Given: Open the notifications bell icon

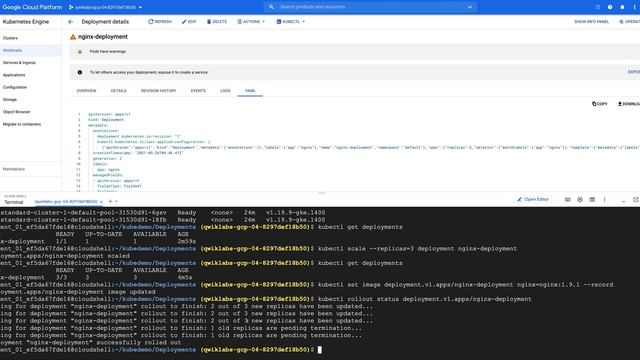Looking at the screenshot, I should click(622, 7).
